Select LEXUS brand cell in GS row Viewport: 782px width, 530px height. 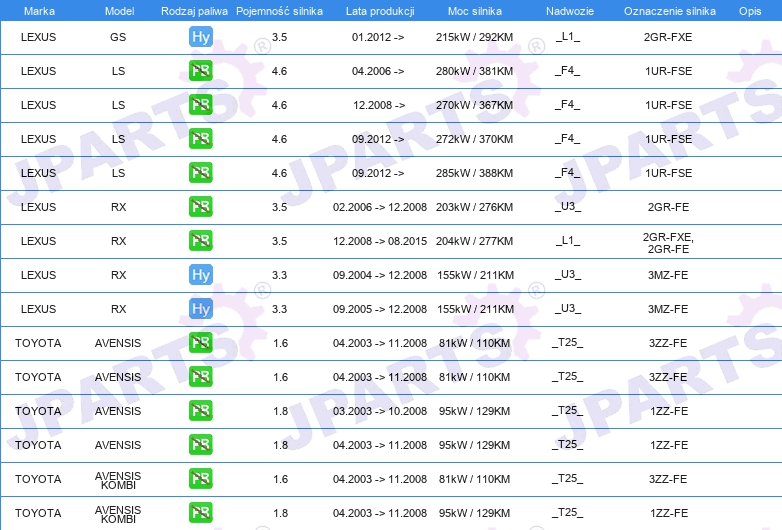(x=38, y=37)
